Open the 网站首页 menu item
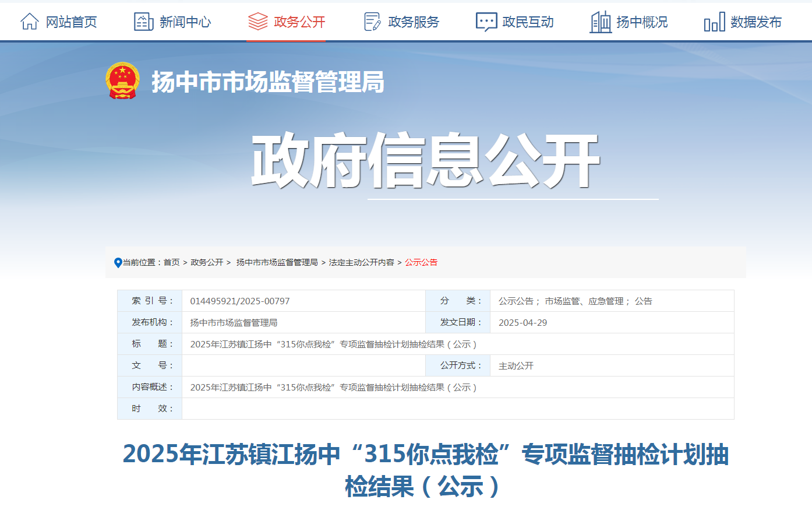This screenshot has height=510, width=812. [71, 22]
